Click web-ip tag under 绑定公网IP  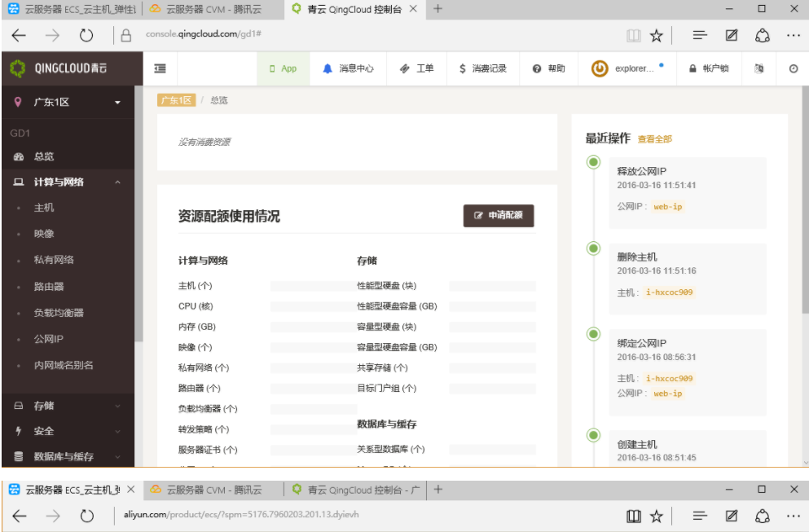click(x=667, y=394)
